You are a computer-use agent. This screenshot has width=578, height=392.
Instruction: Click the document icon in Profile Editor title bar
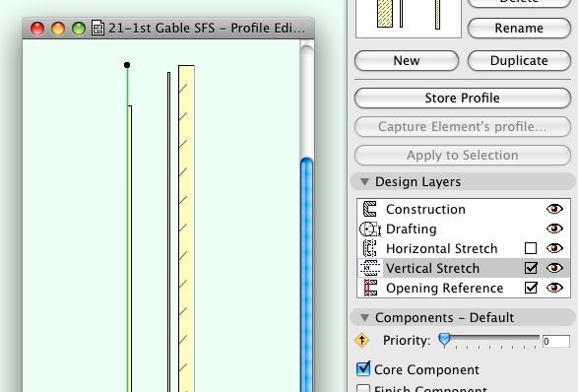tap(97, 28)
